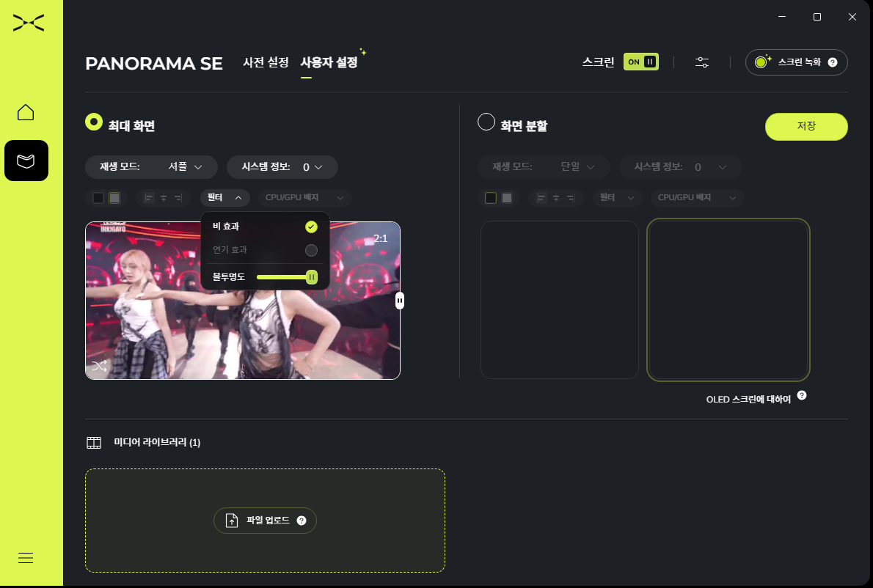Click the PANORAMA SE title

tap(153, 63)
